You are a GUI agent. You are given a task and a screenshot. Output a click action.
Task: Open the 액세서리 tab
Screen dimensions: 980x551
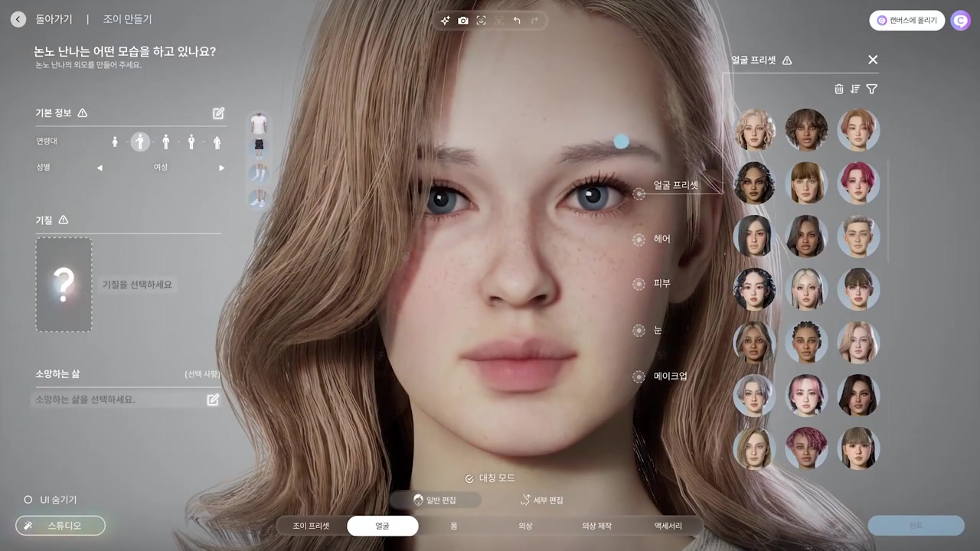point(668,526)
